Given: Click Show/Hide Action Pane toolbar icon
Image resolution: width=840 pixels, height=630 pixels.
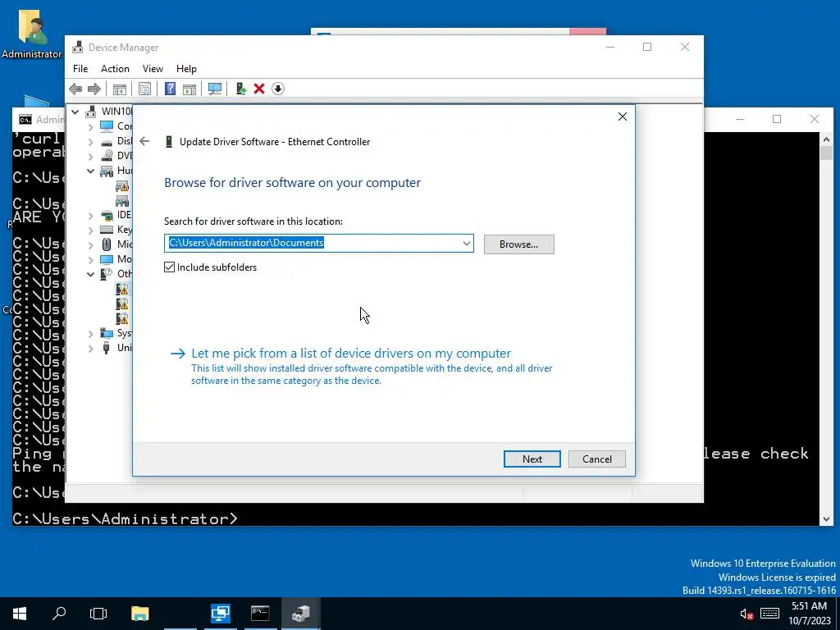Looking at the screenshot, I should (189, 89).
